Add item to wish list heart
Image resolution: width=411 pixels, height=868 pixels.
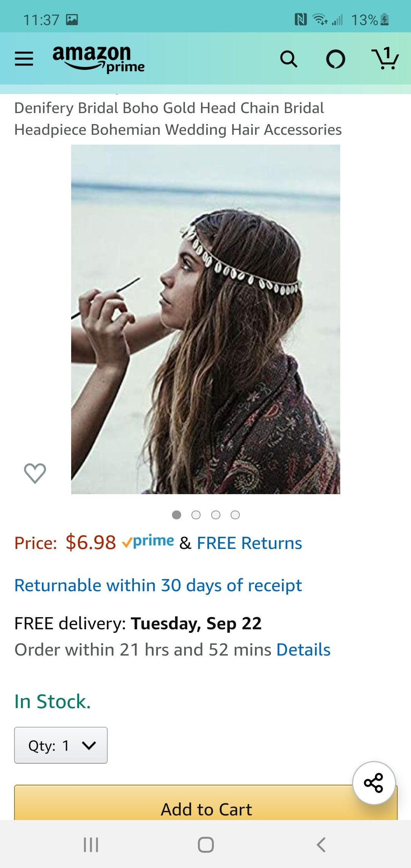coord(35,473)
